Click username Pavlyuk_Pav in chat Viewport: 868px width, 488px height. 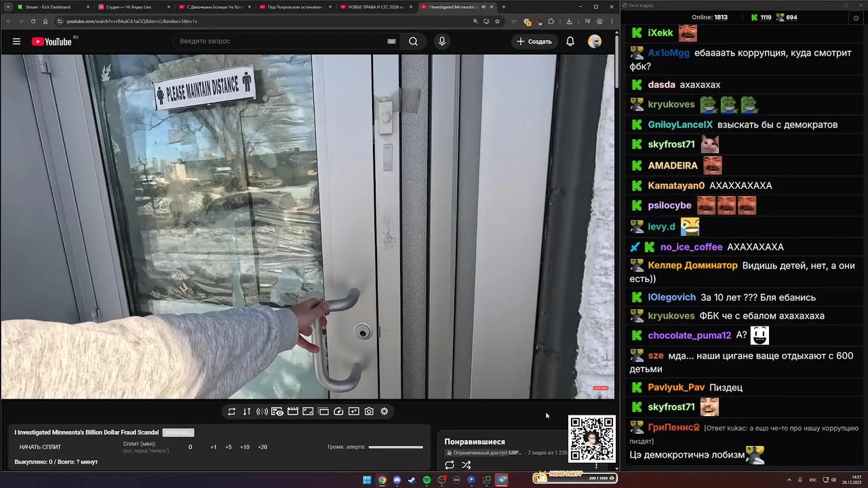click(676, 388)
